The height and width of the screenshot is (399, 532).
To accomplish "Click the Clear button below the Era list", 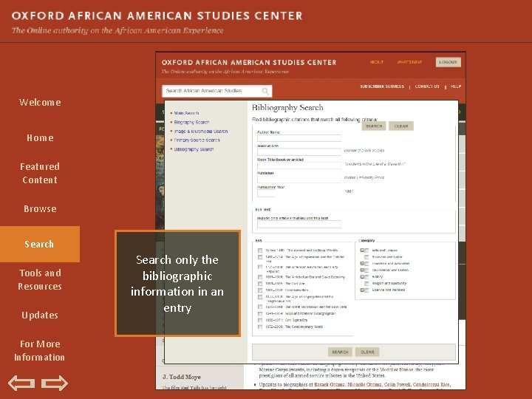I will pos(367,352).
